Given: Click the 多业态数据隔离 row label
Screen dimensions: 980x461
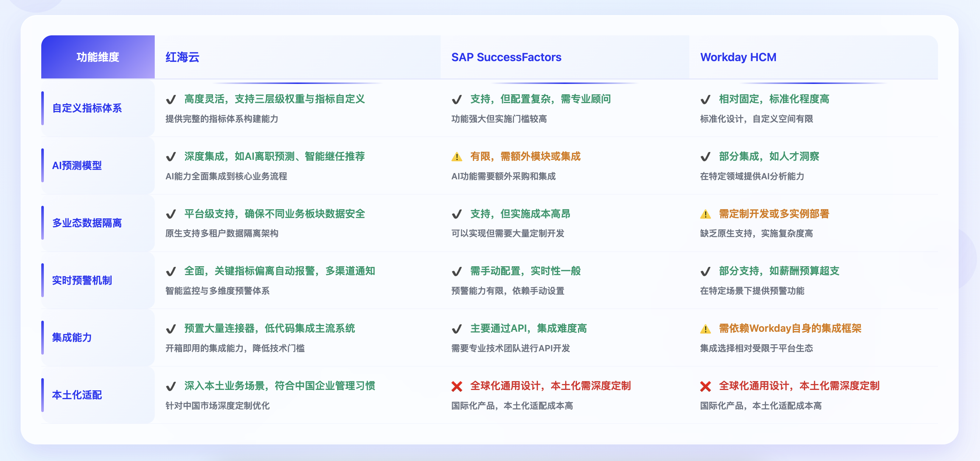Looking at the screenshot, I should [87, 223].
